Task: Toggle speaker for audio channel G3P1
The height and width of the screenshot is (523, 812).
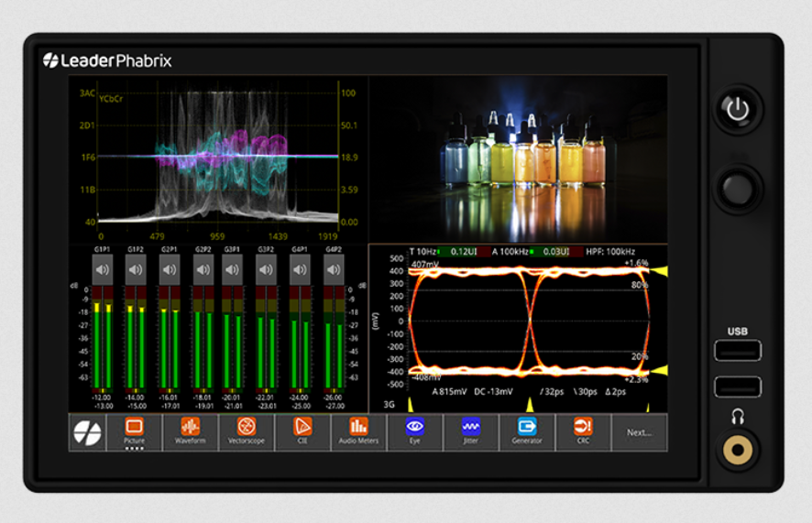Action: pos(233,269)
